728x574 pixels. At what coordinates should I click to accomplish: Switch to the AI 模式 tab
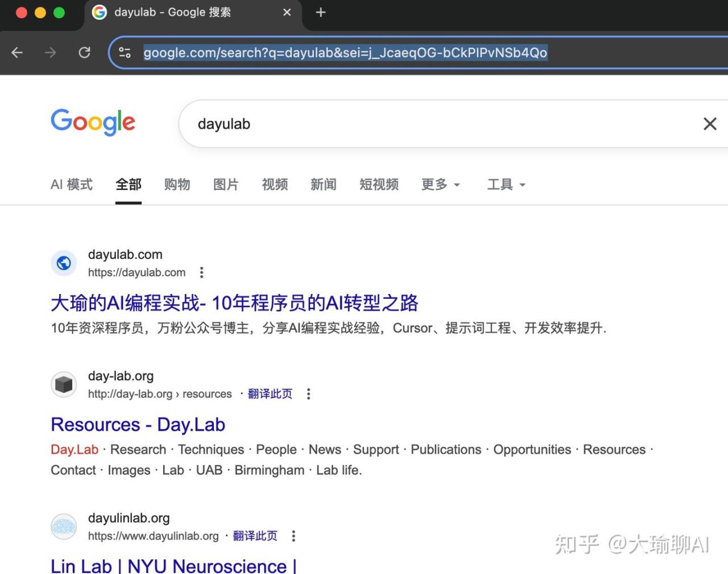pos(72,185)
